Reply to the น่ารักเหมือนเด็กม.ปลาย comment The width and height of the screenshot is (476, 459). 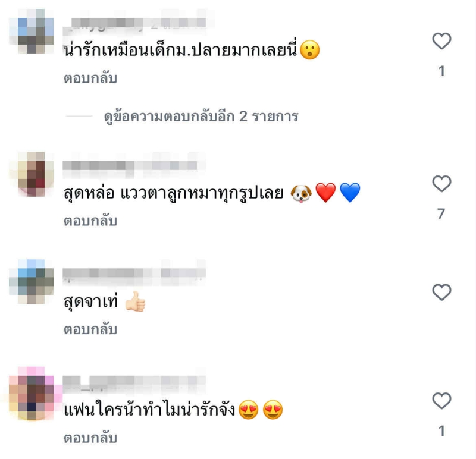tap(90, 78)
